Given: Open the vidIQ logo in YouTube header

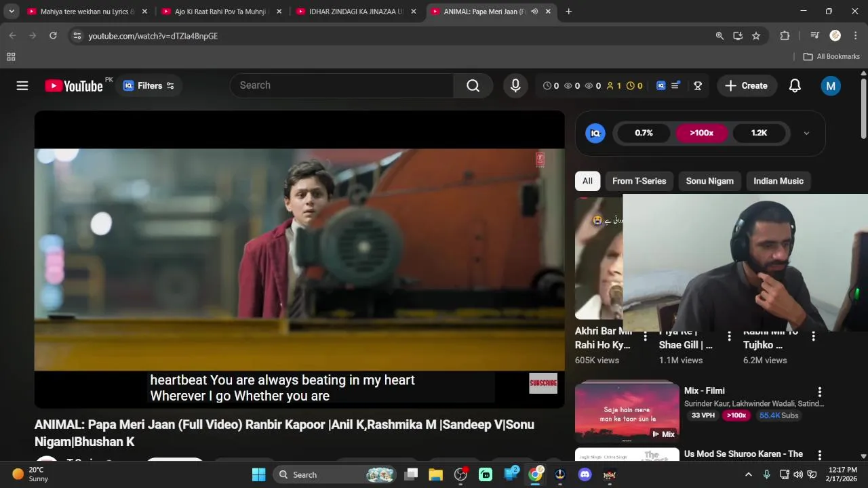Looking at the screenshot, I should pyautogui.click(x=661, y=85).
